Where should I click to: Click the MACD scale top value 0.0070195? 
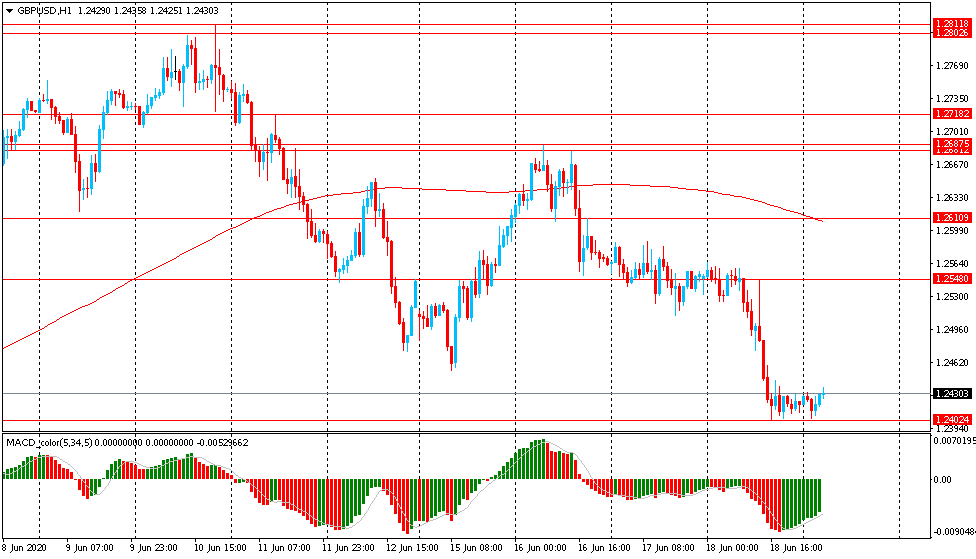point(954,441)
